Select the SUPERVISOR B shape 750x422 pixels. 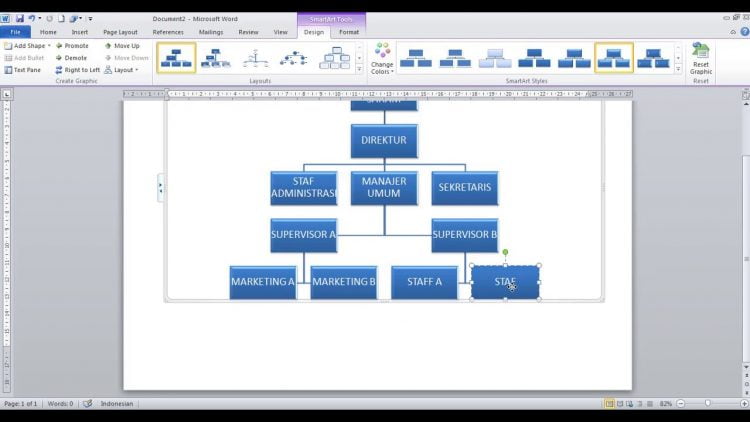pyautogui.click(x=464, y=235)
